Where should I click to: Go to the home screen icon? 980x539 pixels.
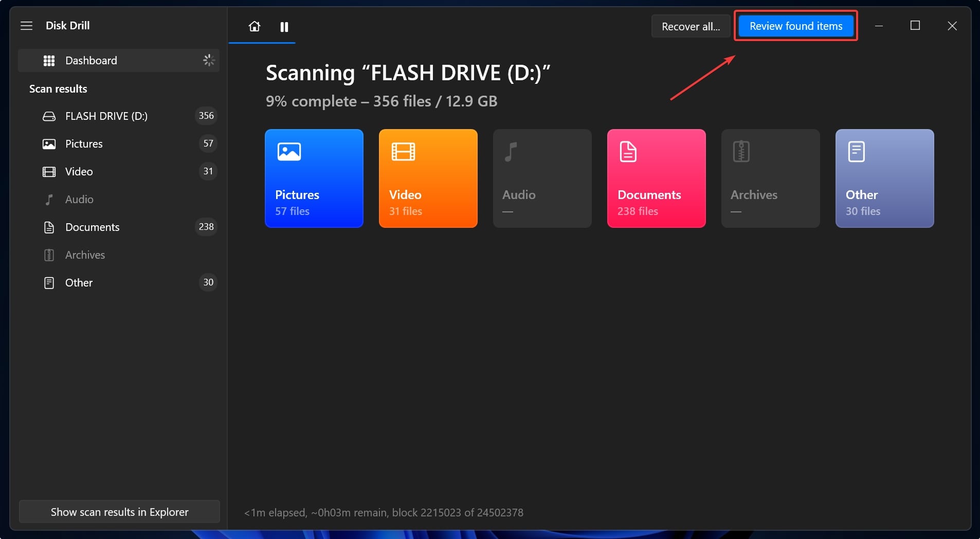tap(254, 26)
